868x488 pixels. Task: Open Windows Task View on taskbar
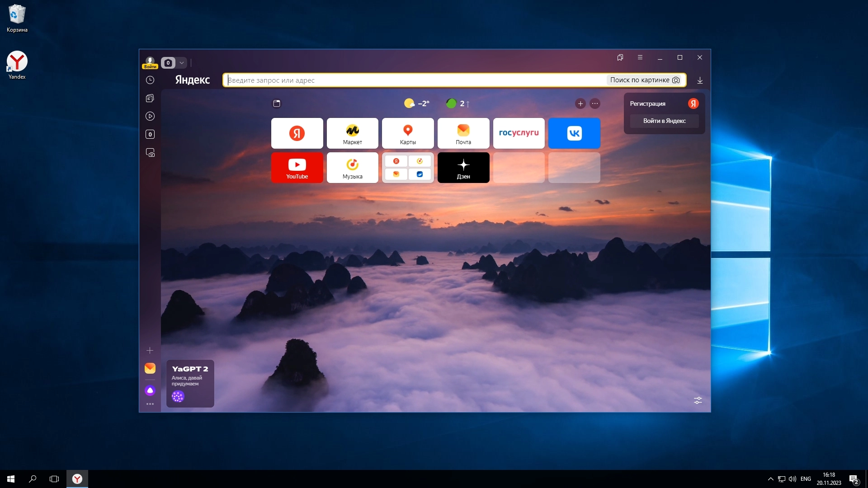click(54, 479)
